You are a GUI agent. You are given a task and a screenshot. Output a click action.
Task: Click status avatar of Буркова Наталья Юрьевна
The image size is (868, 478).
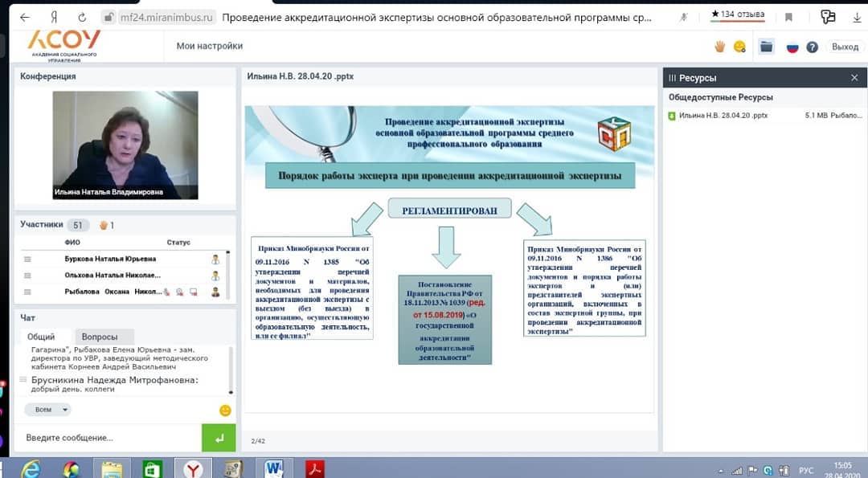[215, 259]
